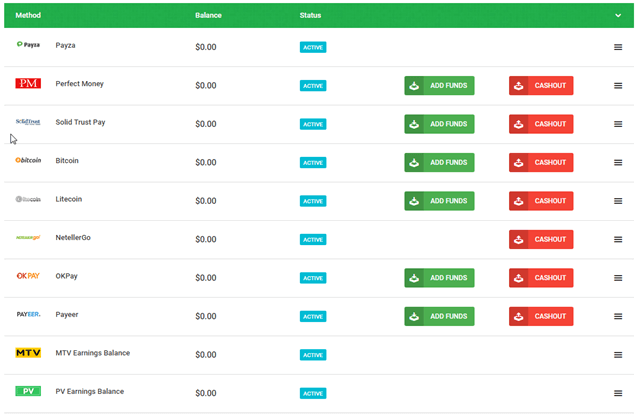The image size is (640, 414).
Task: Sort by the Balance column header
Action: [x=209, y=16]
